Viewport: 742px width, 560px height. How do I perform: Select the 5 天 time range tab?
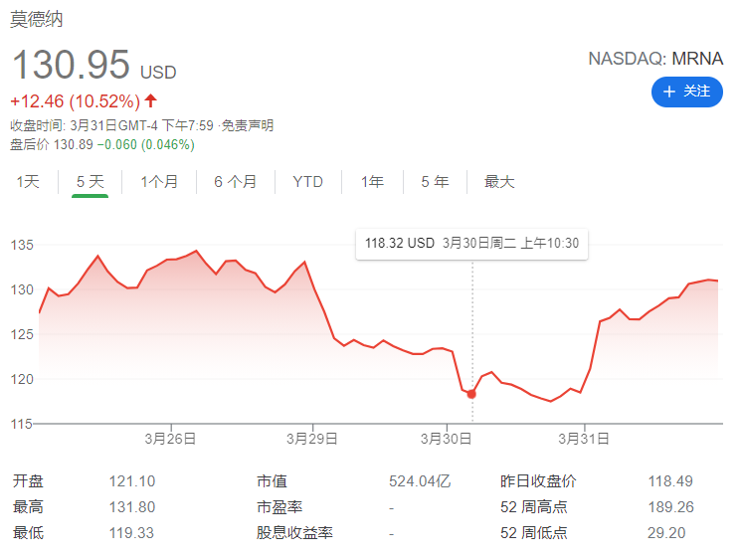pyautogui.click(x=90, y=182)
